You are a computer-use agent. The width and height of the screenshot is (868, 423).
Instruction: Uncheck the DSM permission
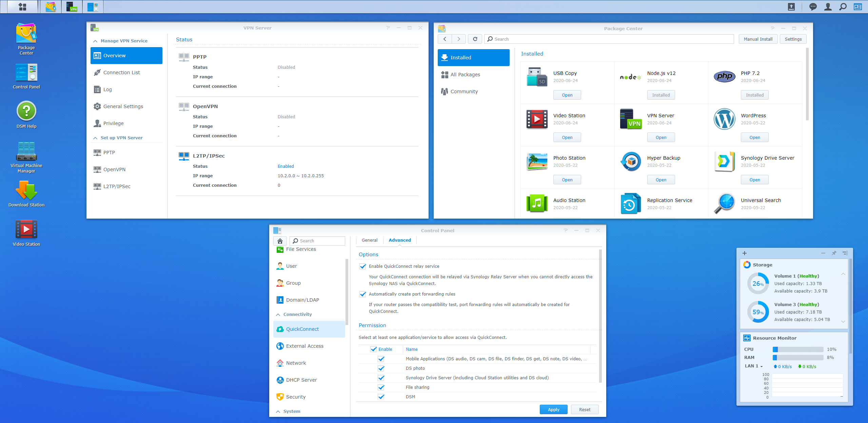[x=381, y=397]
